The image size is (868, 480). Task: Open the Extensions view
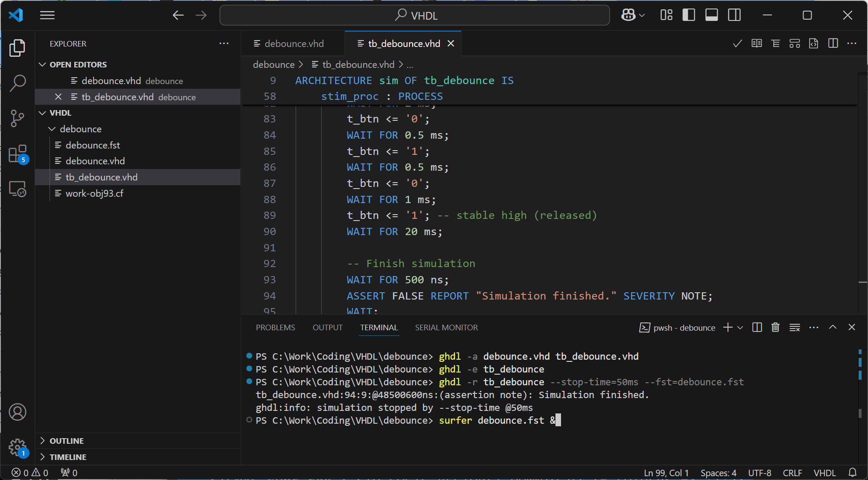point(18,154)
